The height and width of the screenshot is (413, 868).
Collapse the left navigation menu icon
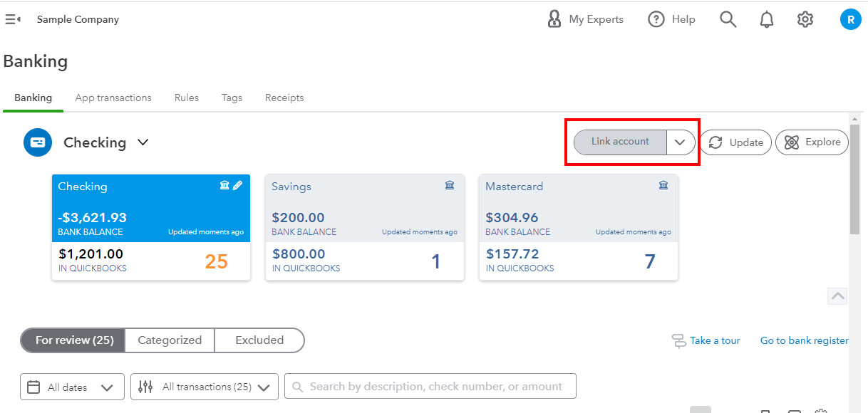(13, 19)
